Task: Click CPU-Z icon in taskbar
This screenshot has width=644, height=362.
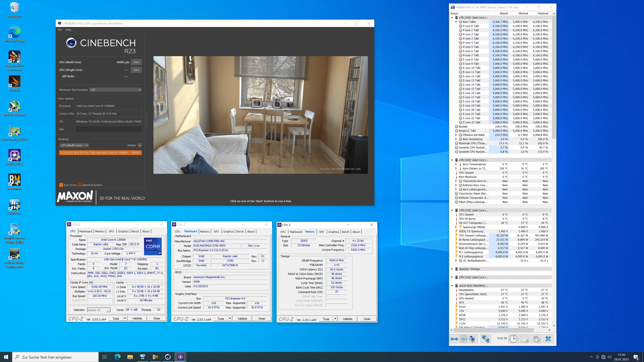Action: [x=180, y=357]
